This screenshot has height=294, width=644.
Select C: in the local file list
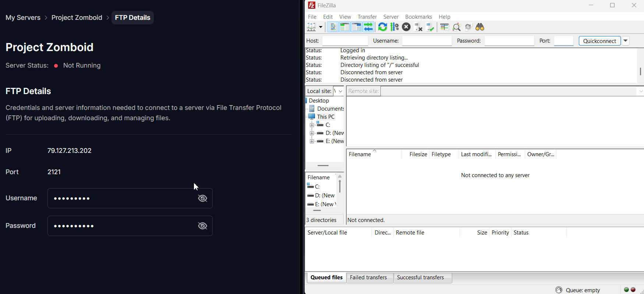click(317, 187)
